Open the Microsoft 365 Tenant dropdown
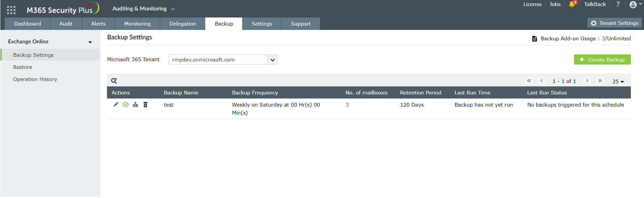The width and height of the screenshot is (644, 198). (x=223, y=60)
